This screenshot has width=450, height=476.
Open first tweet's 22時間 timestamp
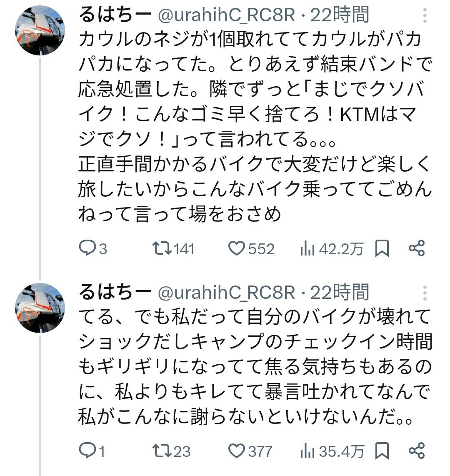[x=340, y=15]
